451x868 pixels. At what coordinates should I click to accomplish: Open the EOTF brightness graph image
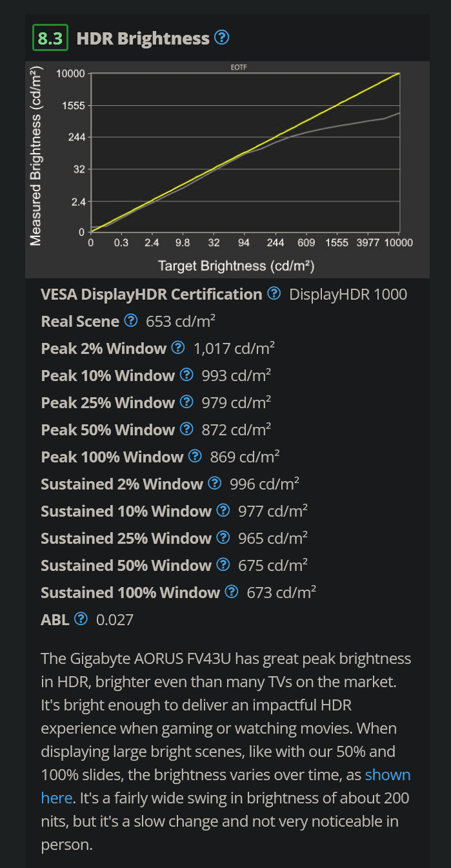click(227, 170)
